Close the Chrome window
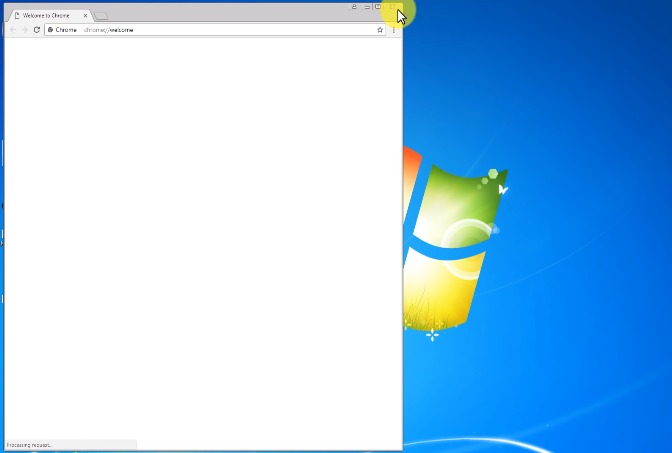 pos(392,7)
